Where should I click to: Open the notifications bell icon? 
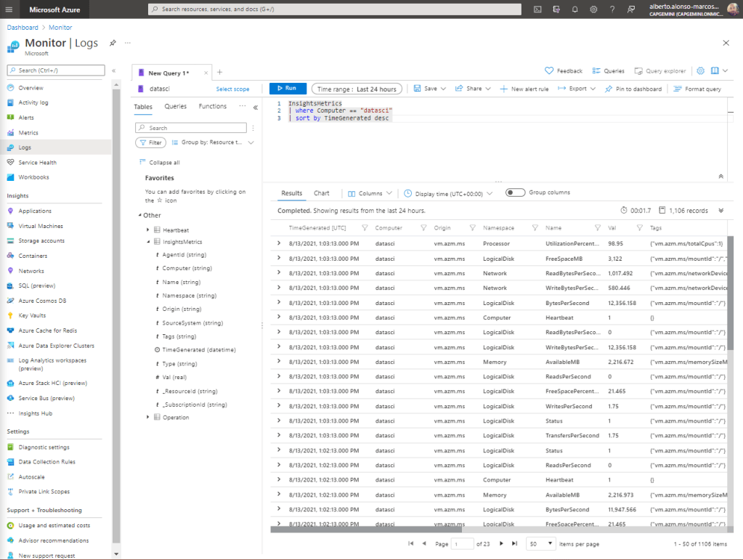[x=574, y=9]
